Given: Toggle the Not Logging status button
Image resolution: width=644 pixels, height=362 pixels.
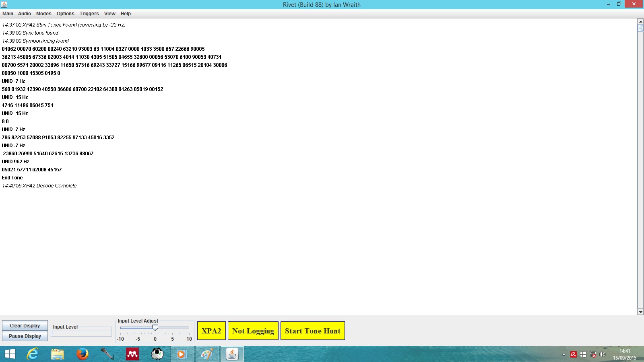Looking at the screenshot, I should (x=253, y=331).
